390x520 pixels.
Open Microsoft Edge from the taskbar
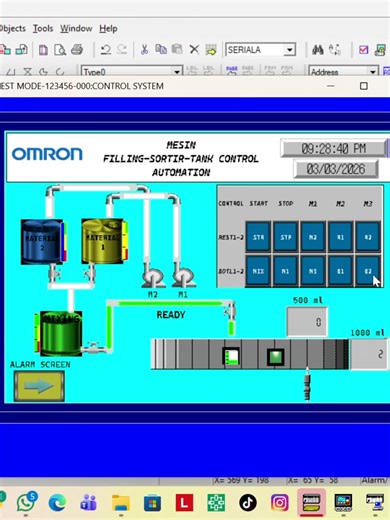pyautogui.click(x=57, y=502)
